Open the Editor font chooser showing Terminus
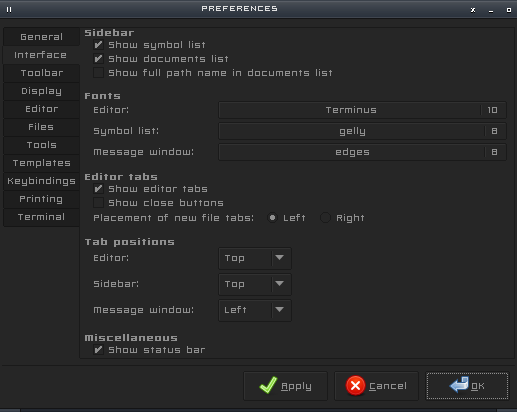 click(362, 110)
